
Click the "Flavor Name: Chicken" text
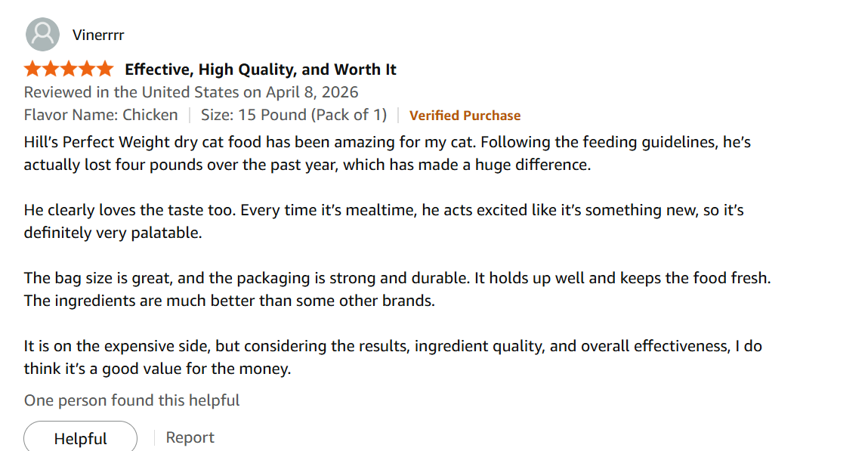click(x=100, y=115)
